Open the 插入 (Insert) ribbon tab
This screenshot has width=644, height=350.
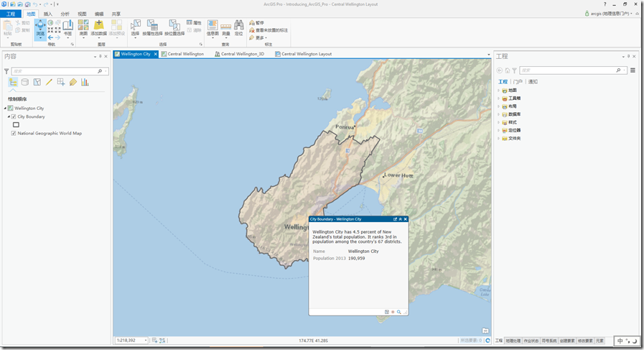pos(48,14)
